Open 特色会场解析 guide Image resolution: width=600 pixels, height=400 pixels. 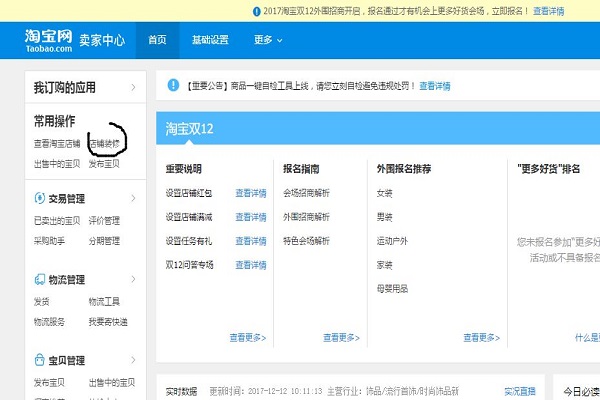click(x=306, y=241)
